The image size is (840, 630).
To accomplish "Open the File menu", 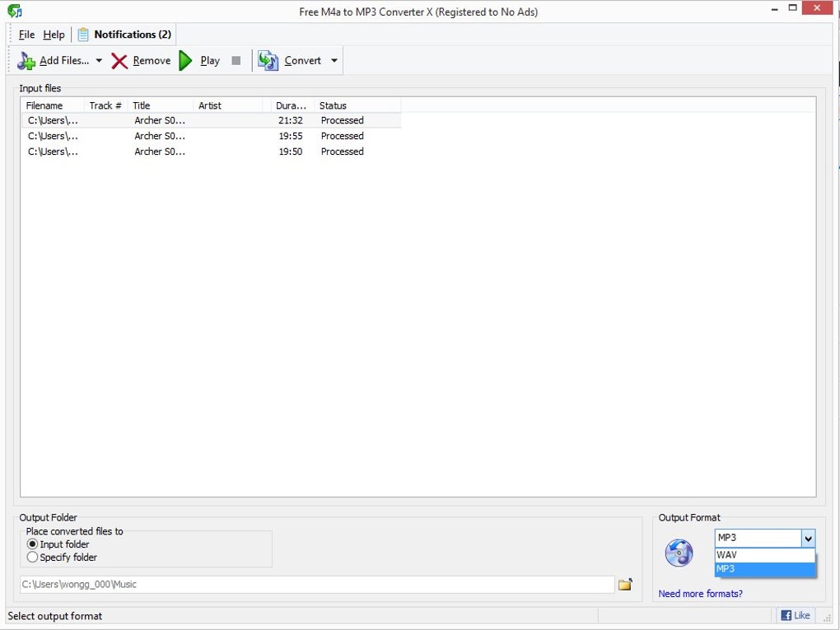I will tap(26, 35).
